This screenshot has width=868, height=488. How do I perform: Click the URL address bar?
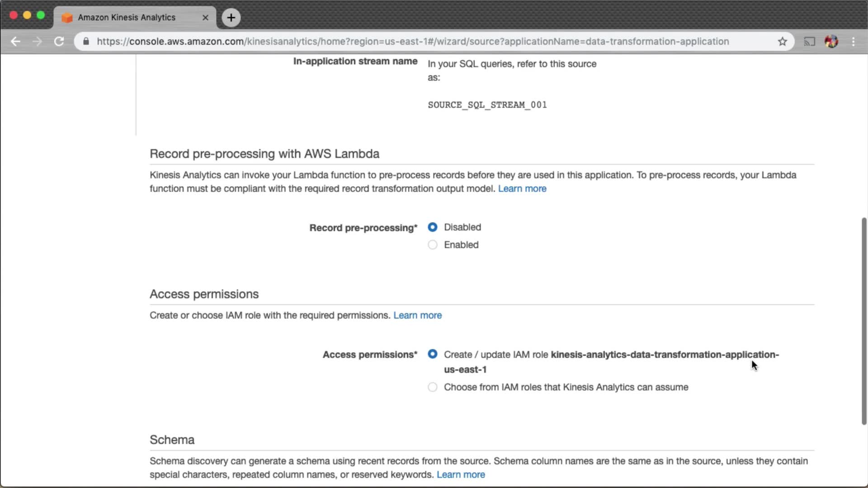tap(407, 42)
